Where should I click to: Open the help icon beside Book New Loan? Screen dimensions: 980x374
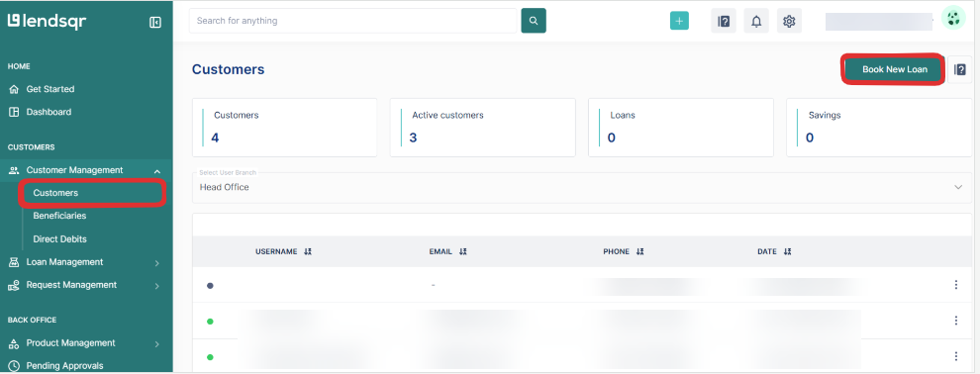[960, 69]
